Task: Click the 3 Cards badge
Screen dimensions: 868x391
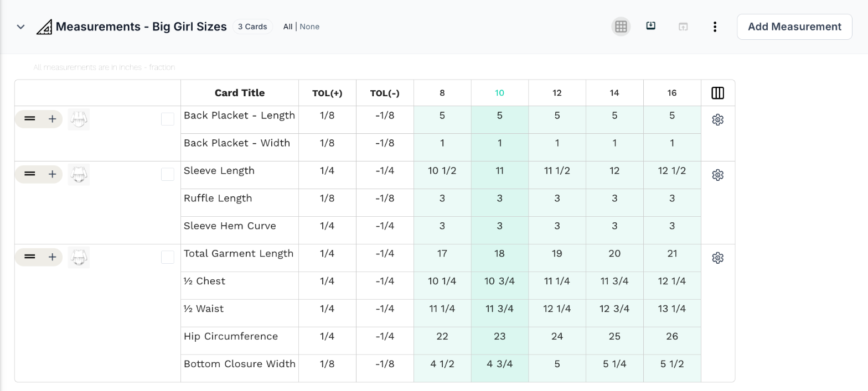Action: point(252,27)
